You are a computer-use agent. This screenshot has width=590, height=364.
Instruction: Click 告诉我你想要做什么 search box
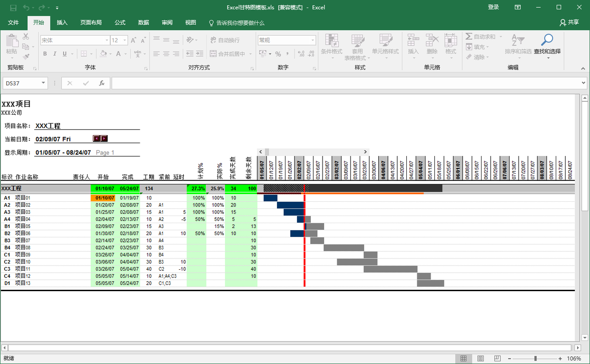point(236,22)
